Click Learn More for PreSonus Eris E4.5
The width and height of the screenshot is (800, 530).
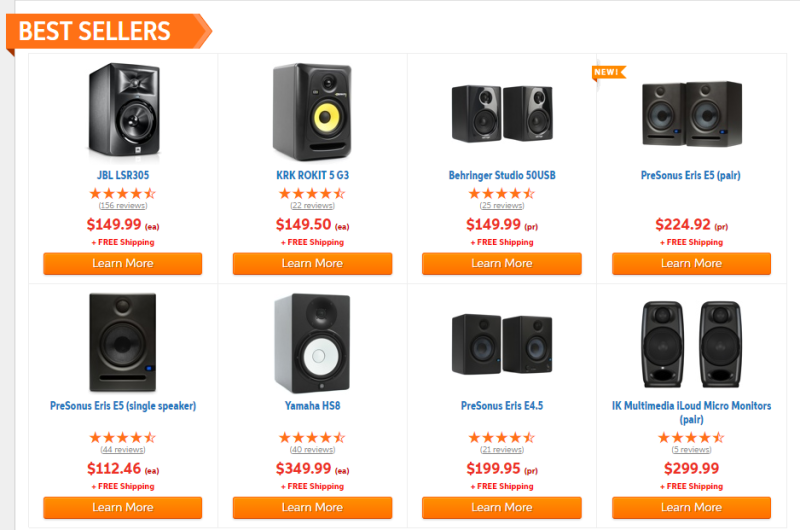(502, 508)
